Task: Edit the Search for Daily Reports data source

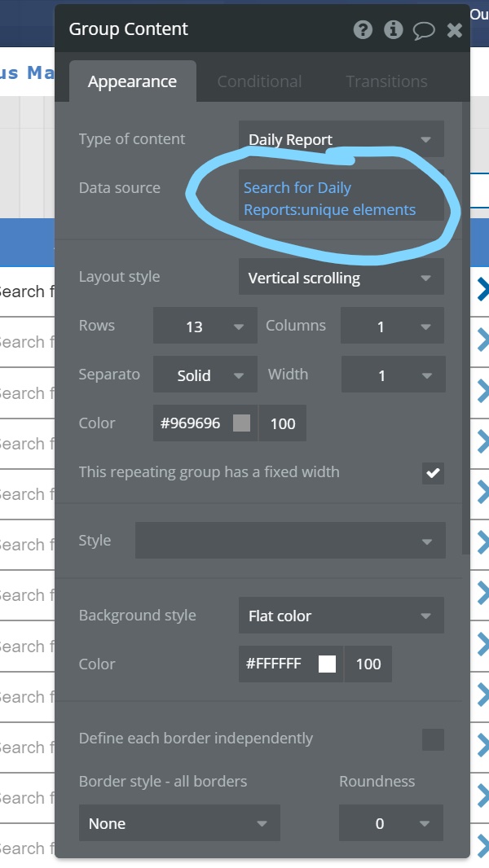Action: point(330,199)
